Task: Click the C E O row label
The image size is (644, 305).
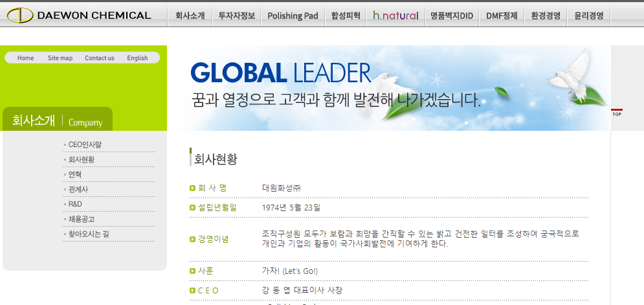Action: point(208,291)
